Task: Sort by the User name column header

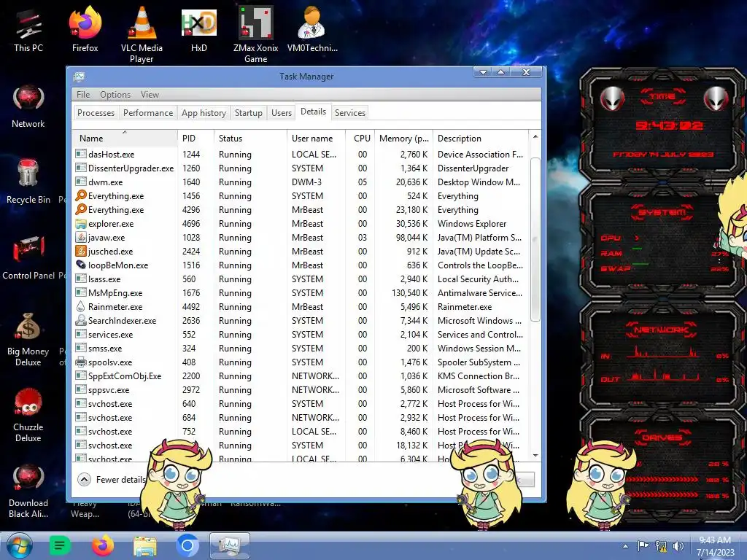Action: pos(316,138)
